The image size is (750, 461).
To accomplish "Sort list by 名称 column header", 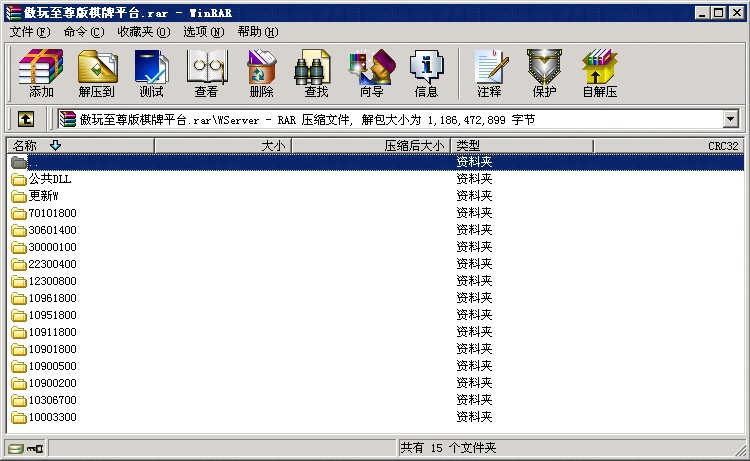I will pos(80,146).
